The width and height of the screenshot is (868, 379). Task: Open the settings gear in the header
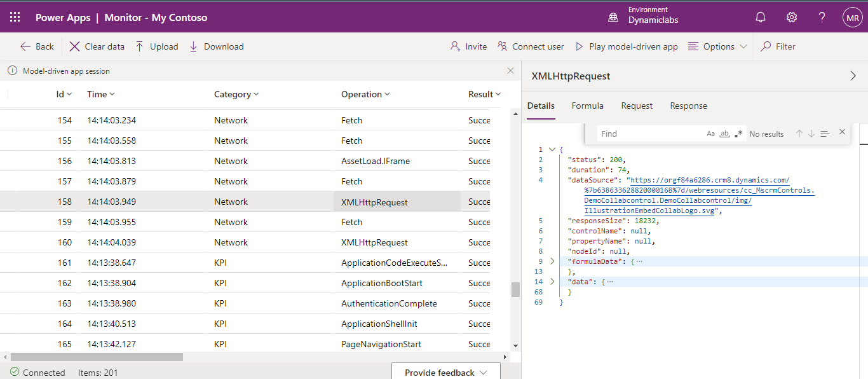[x=792, y=17]
